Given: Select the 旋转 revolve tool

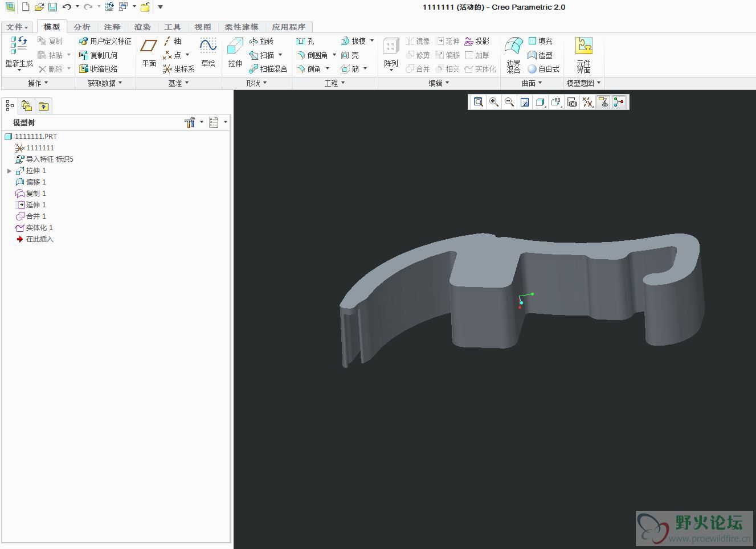Looking at the screenshot, I should pyautogui.click(x=261, y=41).
